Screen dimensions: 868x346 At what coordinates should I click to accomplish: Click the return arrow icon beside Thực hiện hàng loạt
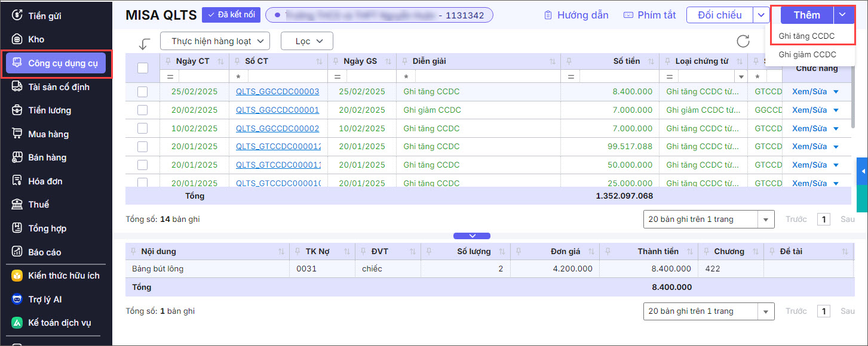pyautogui.click(x=144, y=44)
